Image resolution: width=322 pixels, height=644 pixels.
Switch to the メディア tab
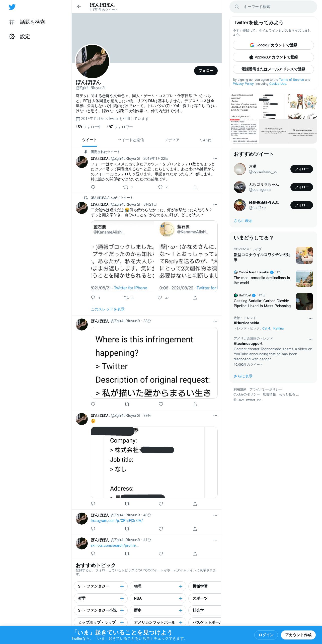click(172, 140)
